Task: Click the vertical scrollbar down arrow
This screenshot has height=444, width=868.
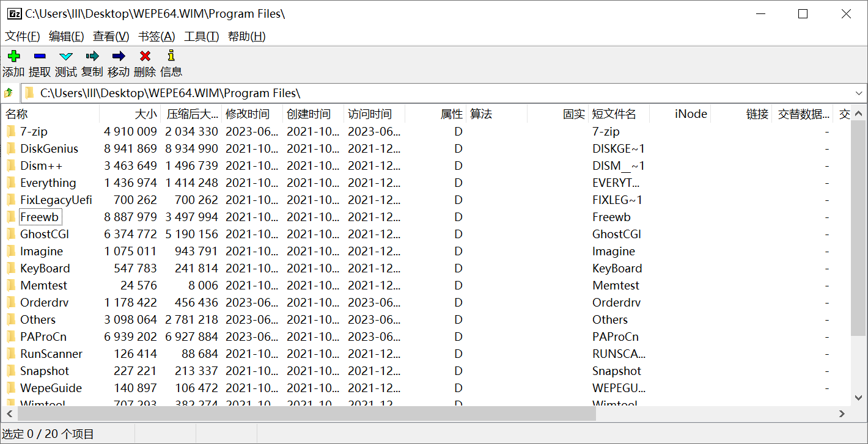Action: [858, 398]
